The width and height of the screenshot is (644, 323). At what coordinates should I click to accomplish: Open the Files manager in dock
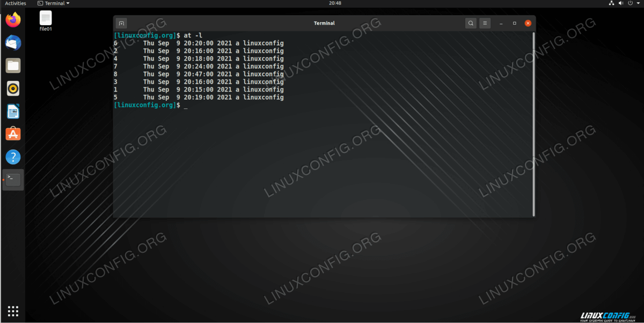(x=13, y=66)
